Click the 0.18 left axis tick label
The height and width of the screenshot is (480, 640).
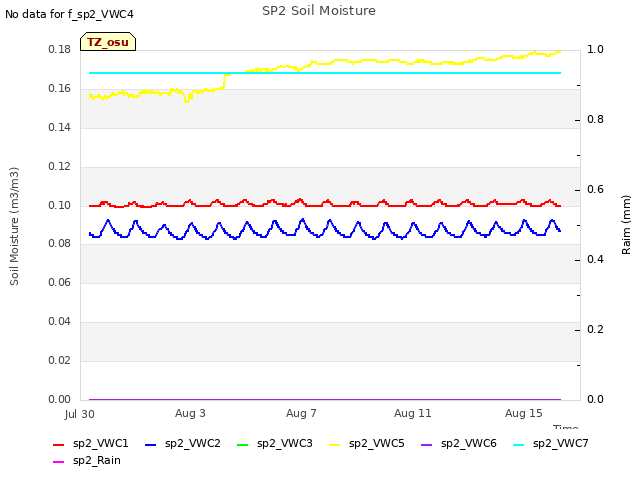[x=60, y=50]
